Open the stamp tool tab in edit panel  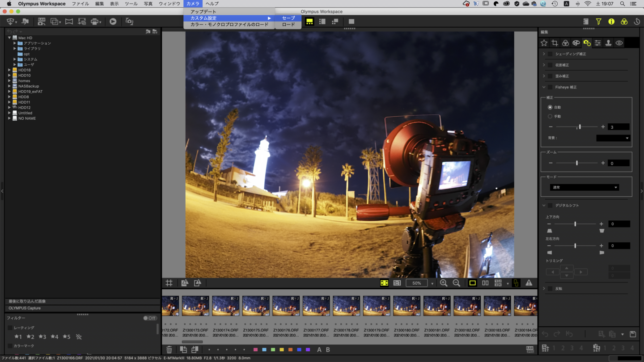coord(608,43)
